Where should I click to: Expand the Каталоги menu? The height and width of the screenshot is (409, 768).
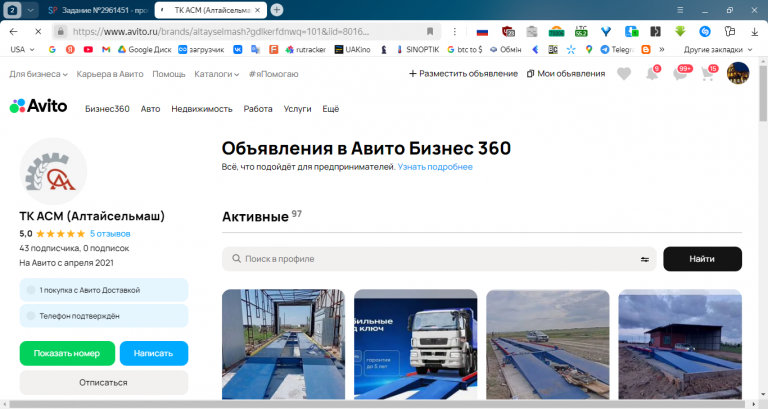[216, 74]
